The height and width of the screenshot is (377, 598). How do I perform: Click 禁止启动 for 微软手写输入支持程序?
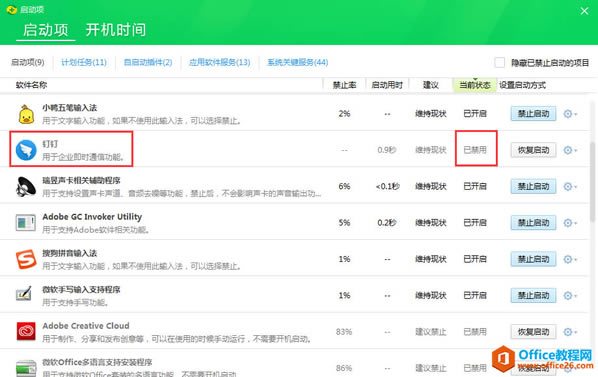tap(533, 295)
